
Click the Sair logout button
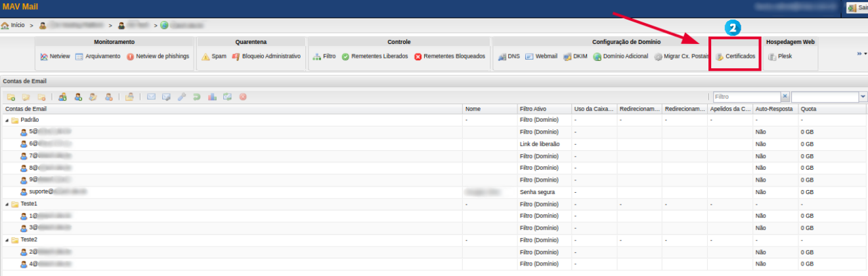857,8
